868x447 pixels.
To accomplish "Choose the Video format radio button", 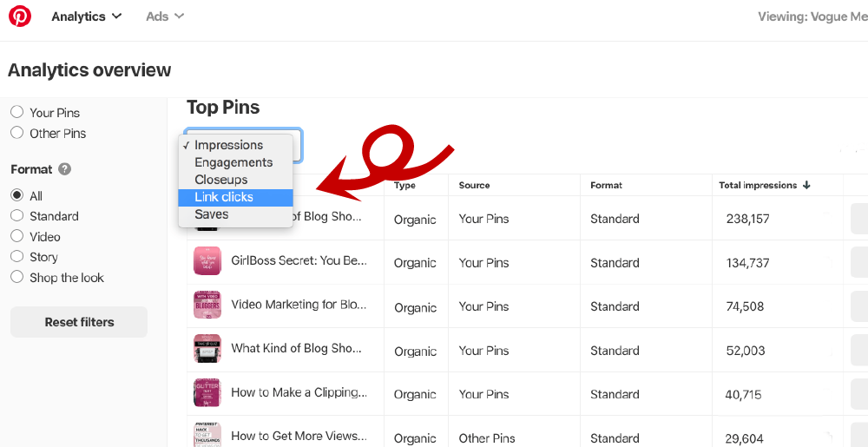I will click(x=16, y=236).
